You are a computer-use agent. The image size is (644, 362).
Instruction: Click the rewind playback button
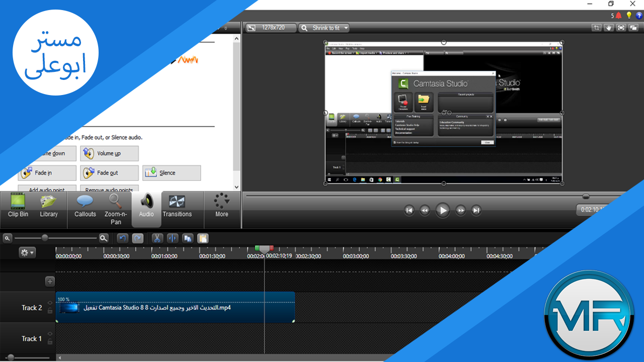click(425, 210)
